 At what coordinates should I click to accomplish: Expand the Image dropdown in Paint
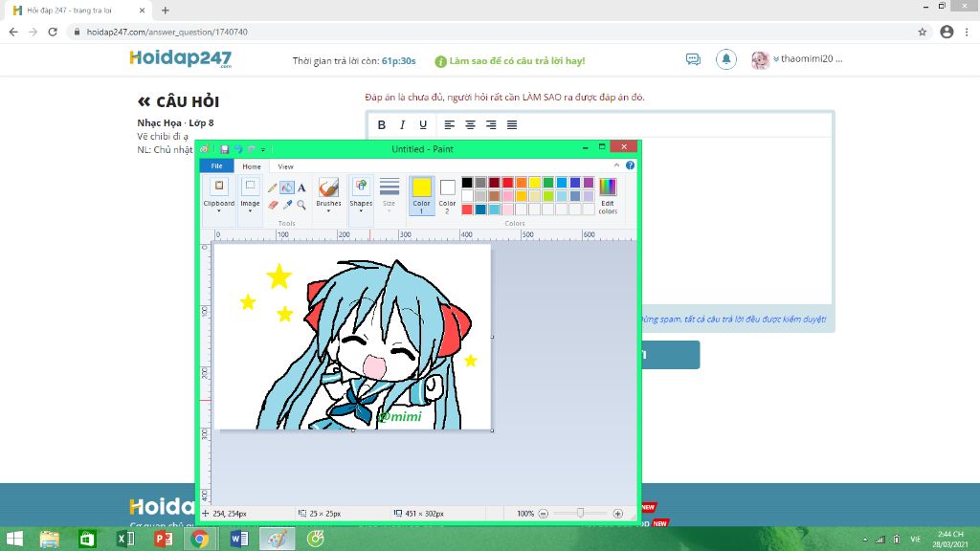[250, 211]
